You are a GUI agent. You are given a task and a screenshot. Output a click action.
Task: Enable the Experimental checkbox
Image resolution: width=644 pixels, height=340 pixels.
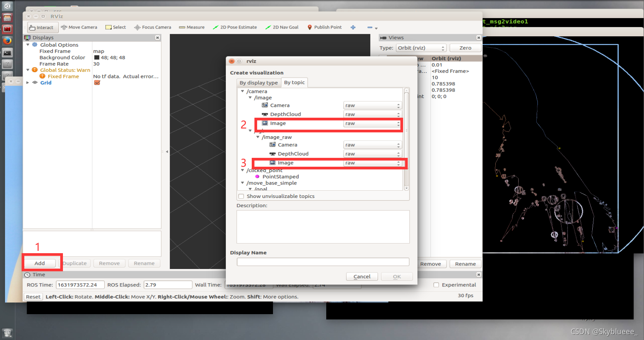pyautogui.click(x=436, y=285)
